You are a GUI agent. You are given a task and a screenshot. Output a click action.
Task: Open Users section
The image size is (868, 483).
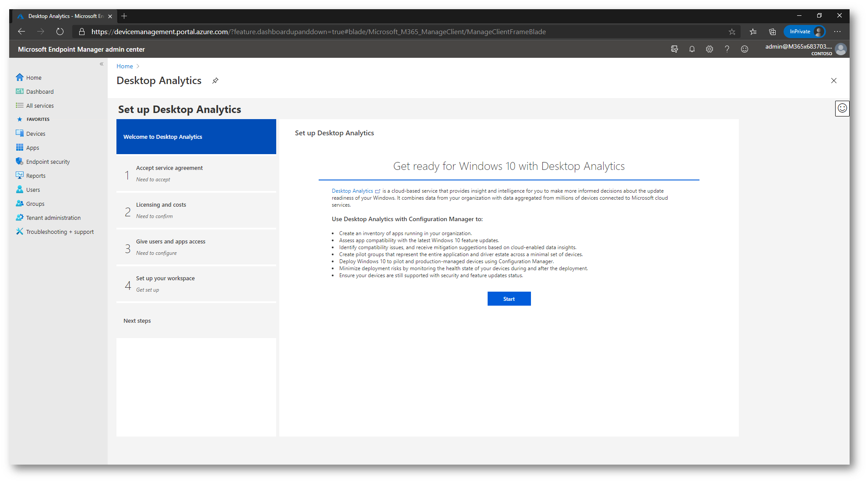click(33, 190)
